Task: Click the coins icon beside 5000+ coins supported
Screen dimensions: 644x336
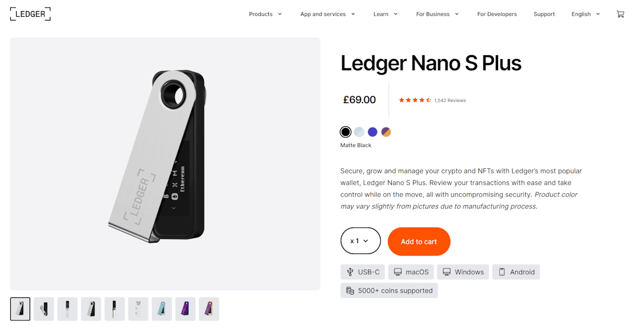Action: point(350,290)
